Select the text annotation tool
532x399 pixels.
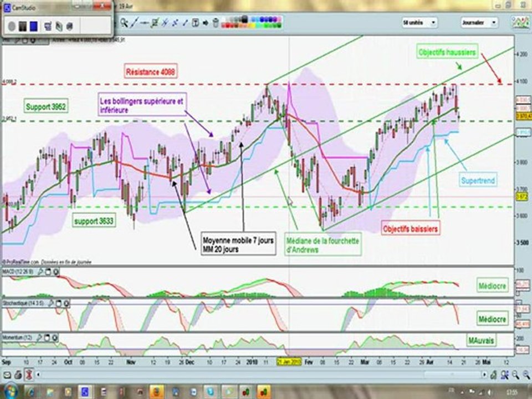(x=196, y=23)
